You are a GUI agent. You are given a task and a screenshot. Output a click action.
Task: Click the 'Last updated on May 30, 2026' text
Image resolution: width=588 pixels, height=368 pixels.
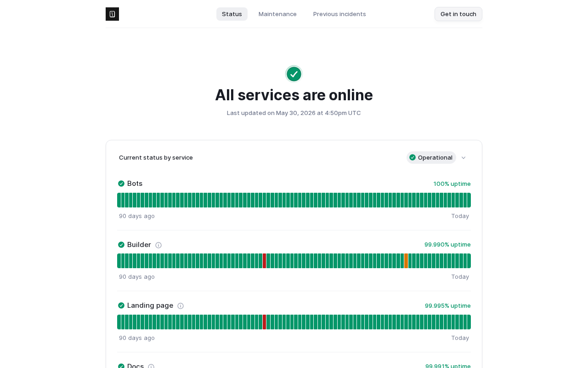tap(294, 113)
